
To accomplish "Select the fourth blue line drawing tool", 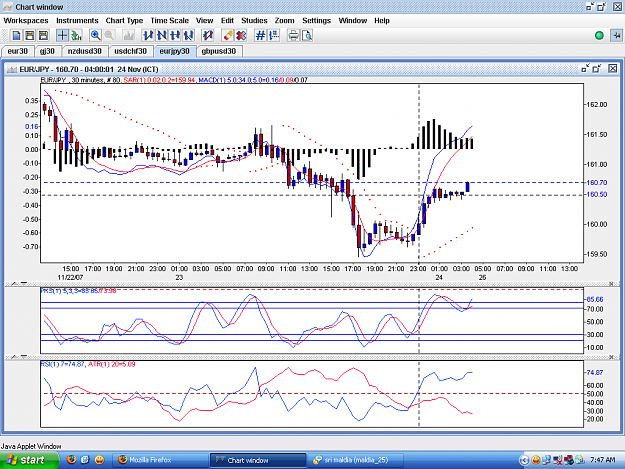I will 189,36.
